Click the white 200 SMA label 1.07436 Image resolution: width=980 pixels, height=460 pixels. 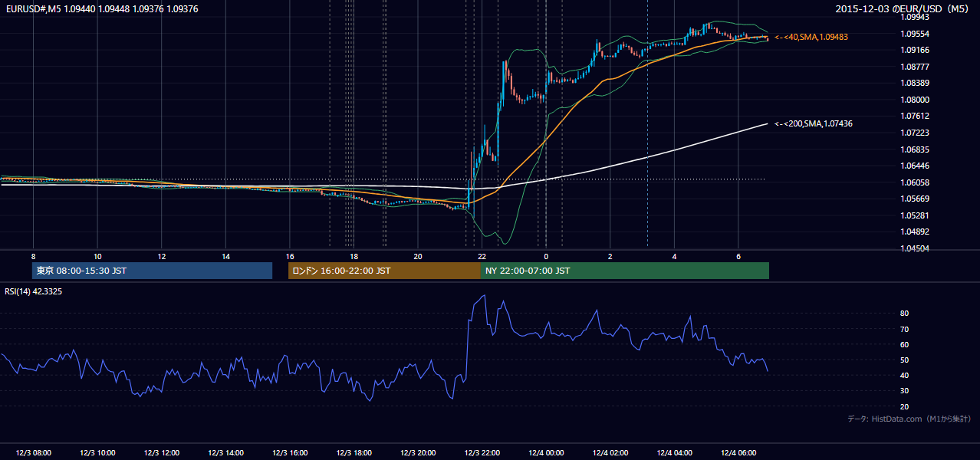(x=814, y=123)
